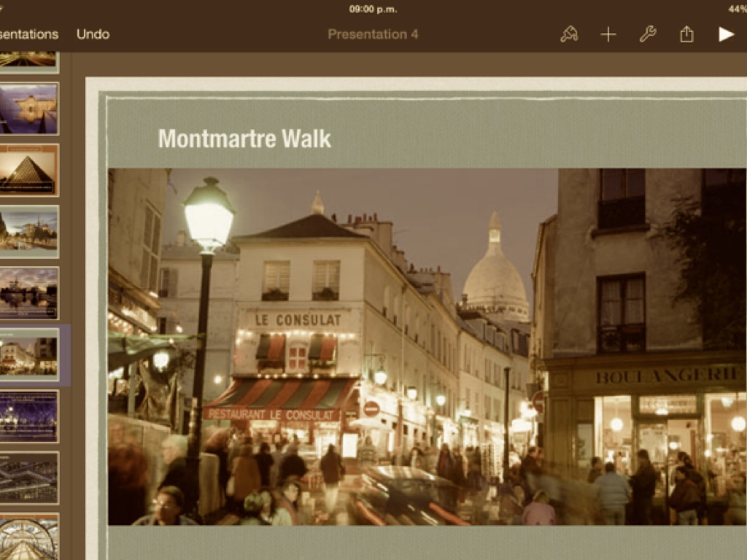Open the currently highlighted Montmartre slide thumbnail
Viewport: 747px width, 560px height.
[x=29, y=354]
